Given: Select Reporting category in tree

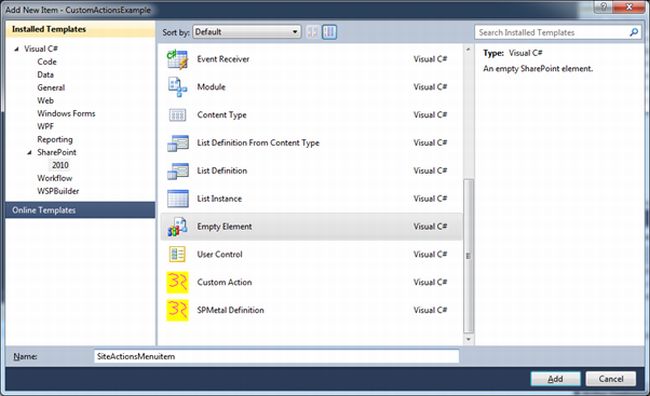Looking at the screenshot, I should coord(55,139).
